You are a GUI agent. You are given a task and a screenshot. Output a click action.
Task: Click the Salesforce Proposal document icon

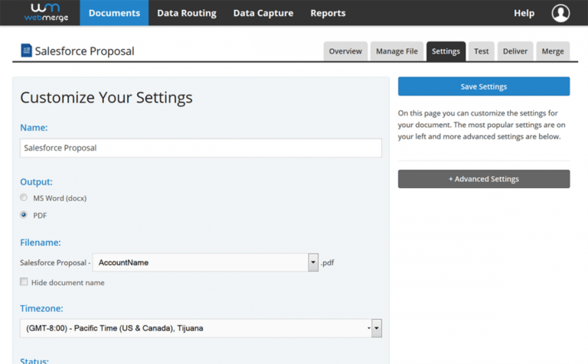coord(27,51)
